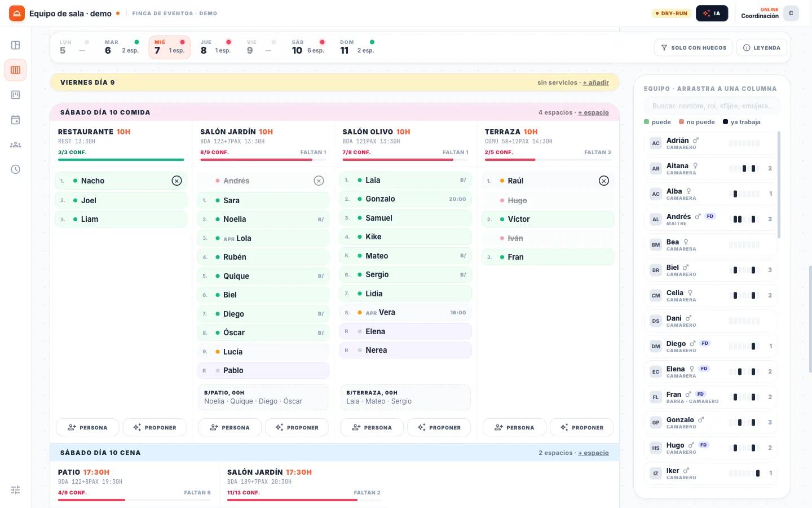Toggle the DRY-RUN mode badge
Viewport: 812px width, 508px height.
[671, 13]
